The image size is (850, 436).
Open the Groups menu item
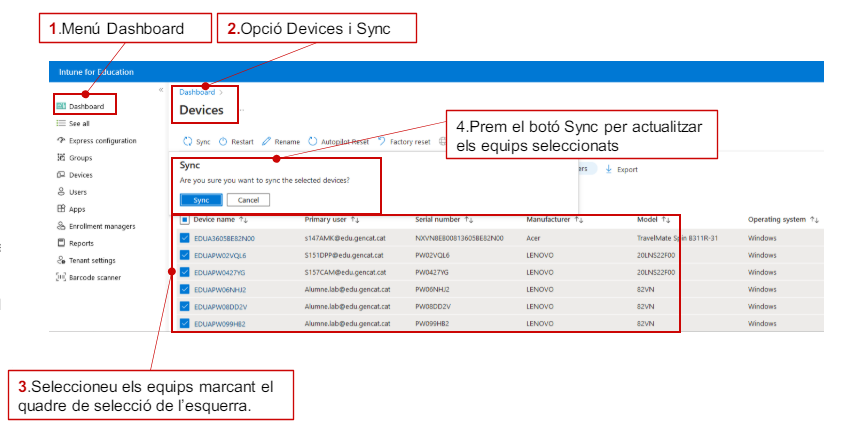pos(80,158)
